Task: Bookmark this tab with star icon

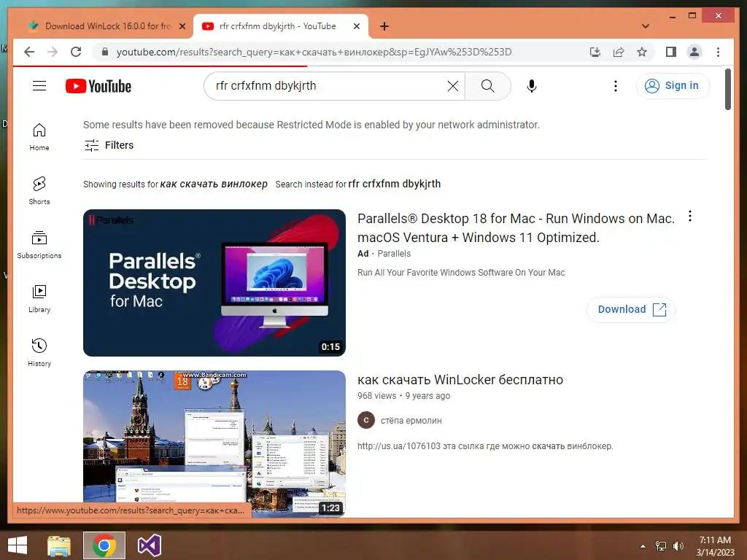Action: point(642,52)
